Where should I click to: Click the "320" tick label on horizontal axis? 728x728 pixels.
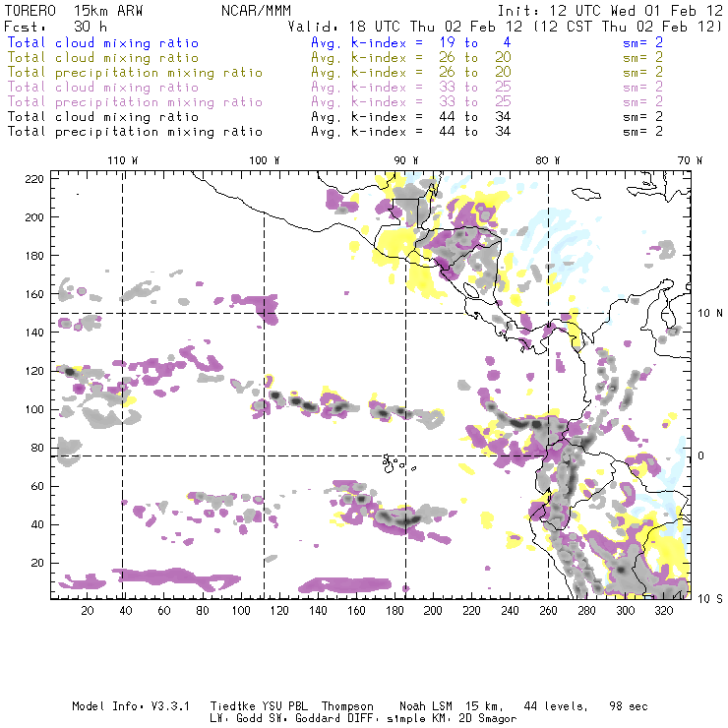click(x=665, y=611)
